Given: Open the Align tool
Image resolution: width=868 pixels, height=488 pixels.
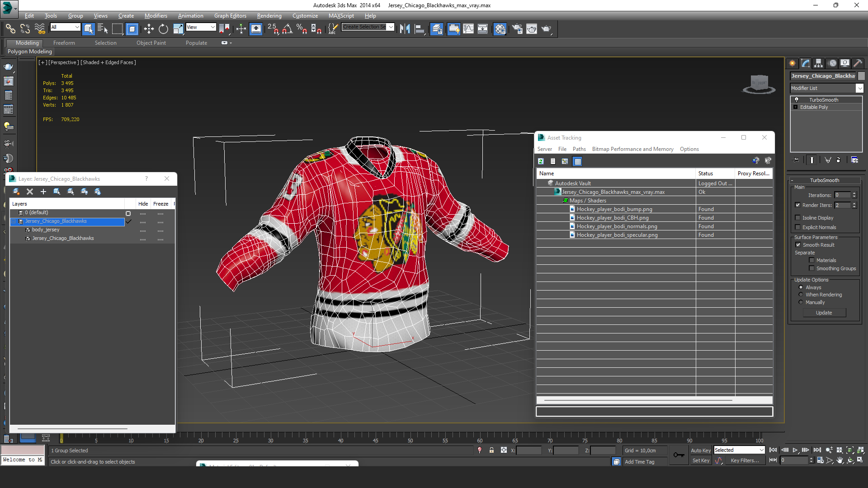Looking at the screenshot, I should point(420,29).
